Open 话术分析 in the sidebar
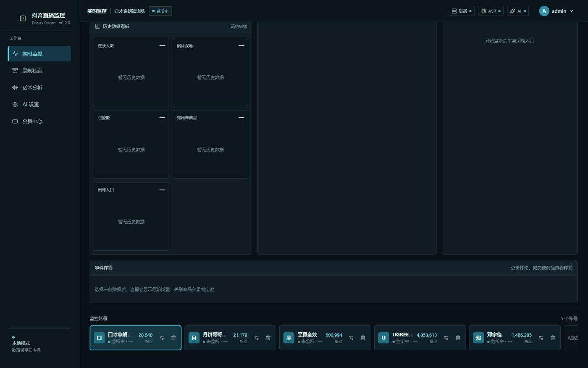 [x=39, y=87]
